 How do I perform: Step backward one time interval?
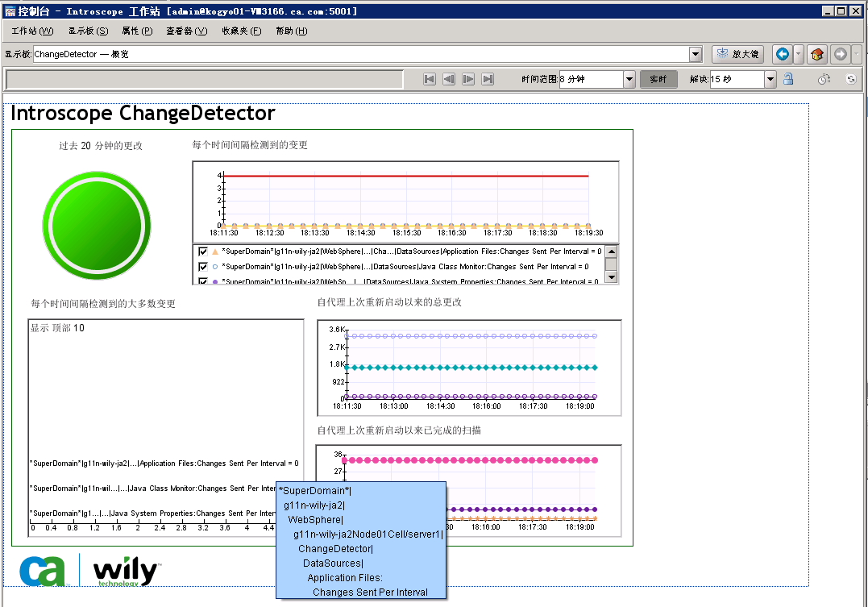coord(449,79)
